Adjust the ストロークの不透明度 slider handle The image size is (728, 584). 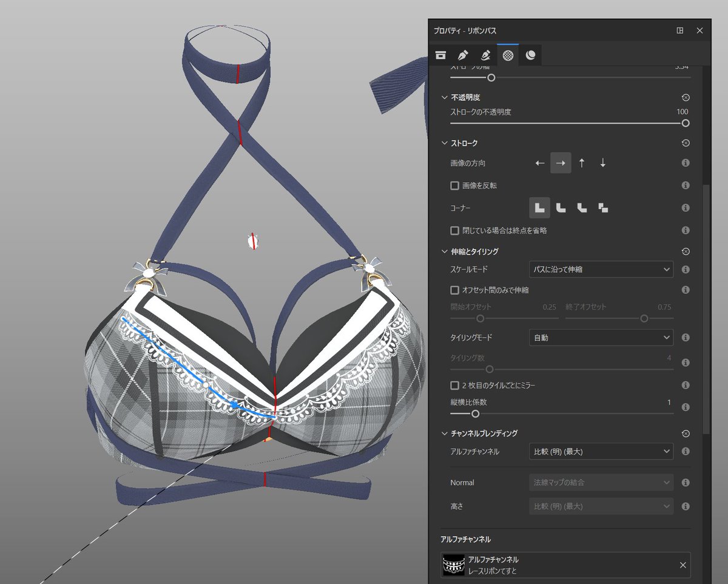click(x=686, y=123)
